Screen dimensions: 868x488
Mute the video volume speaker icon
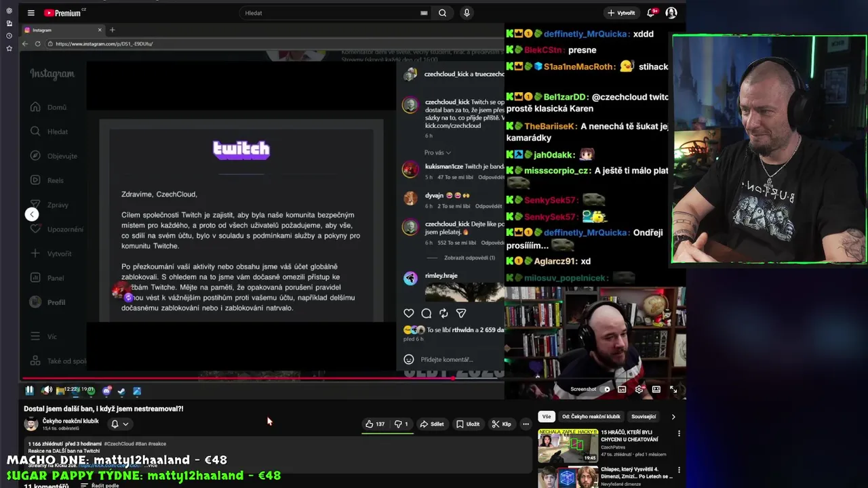click(x=47, y=390)
